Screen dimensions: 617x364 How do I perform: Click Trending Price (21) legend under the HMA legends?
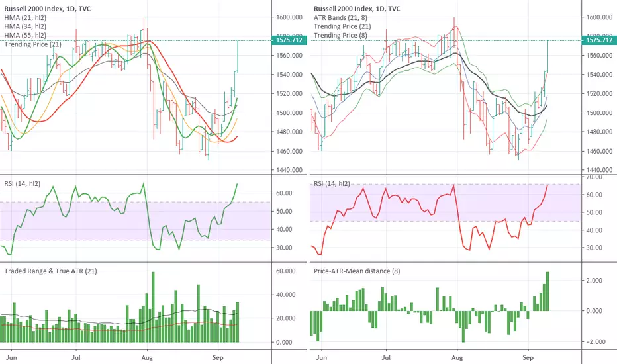[32, 44]
